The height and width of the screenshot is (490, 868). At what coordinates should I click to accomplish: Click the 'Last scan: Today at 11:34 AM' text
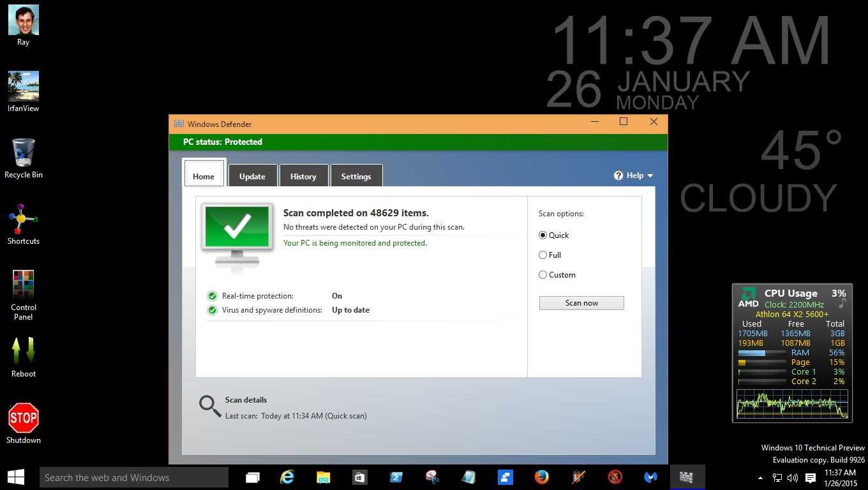click(x=296, y=416)
